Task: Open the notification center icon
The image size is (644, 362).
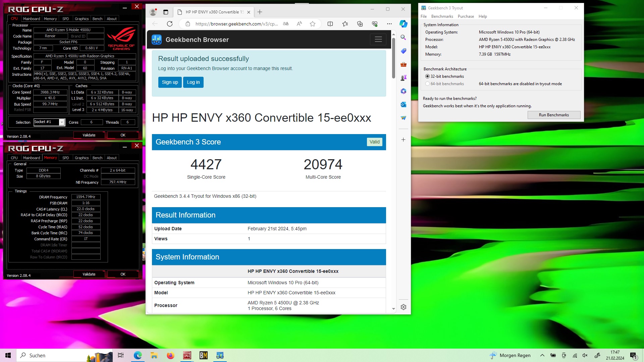Action: click(633, 355)
